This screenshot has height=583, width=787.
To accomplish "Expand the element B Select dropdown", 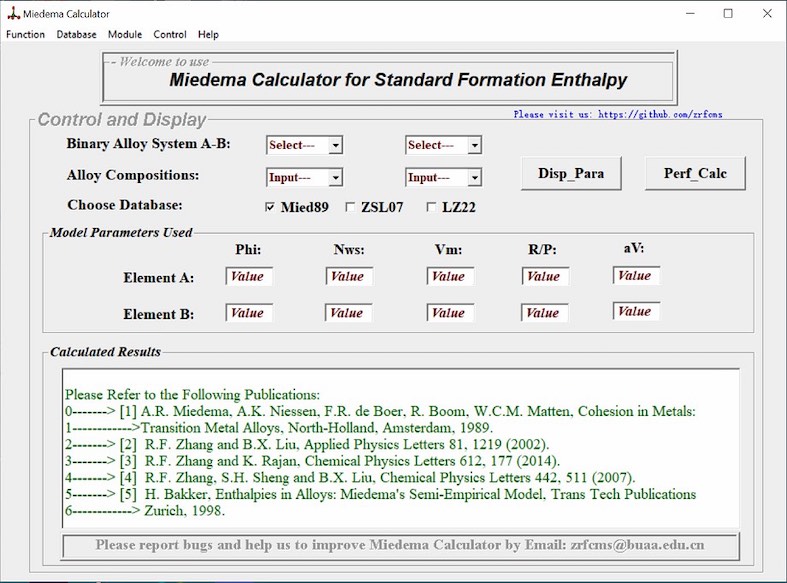I will point(474,146).
